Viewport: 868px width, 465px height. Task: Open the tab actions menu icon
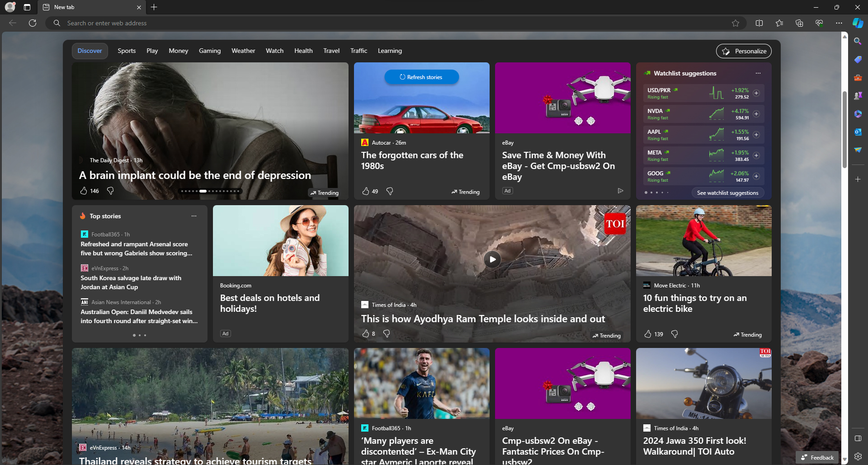click(27, 7)
